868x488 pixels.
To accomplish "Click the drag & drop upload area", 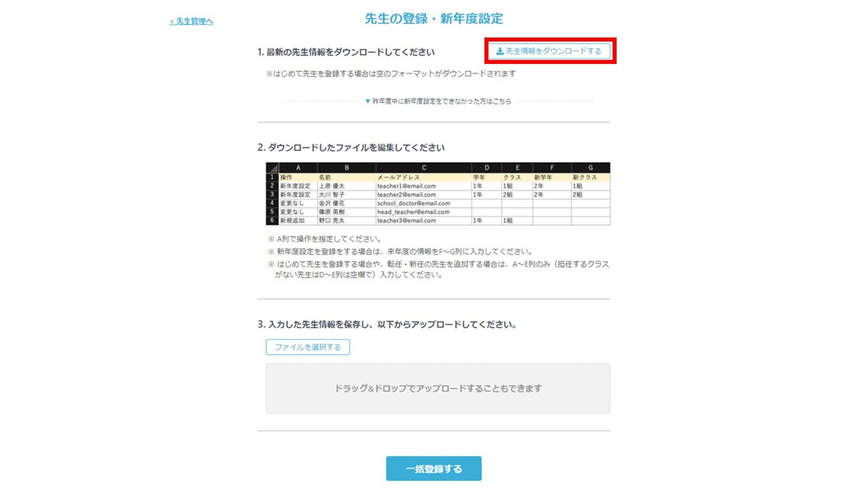I will click(x=437, y=388).
